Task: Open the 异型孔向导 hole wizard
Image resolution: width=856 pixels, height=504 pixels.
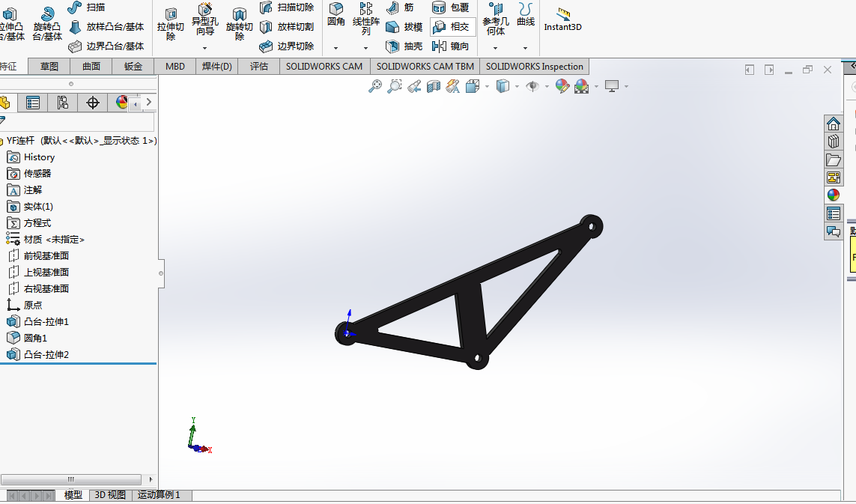Action: tap(204, 19)
